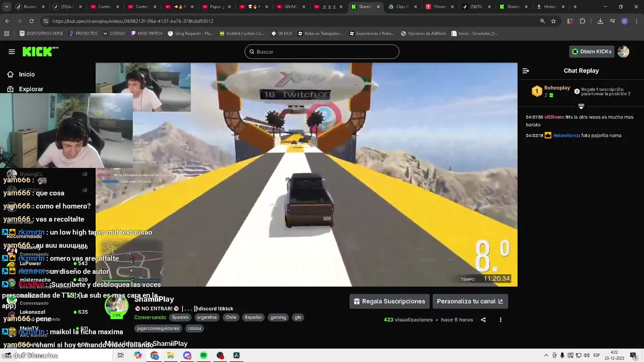
Task: Open the browser downloads icon
Action: [x=600, y=21]
